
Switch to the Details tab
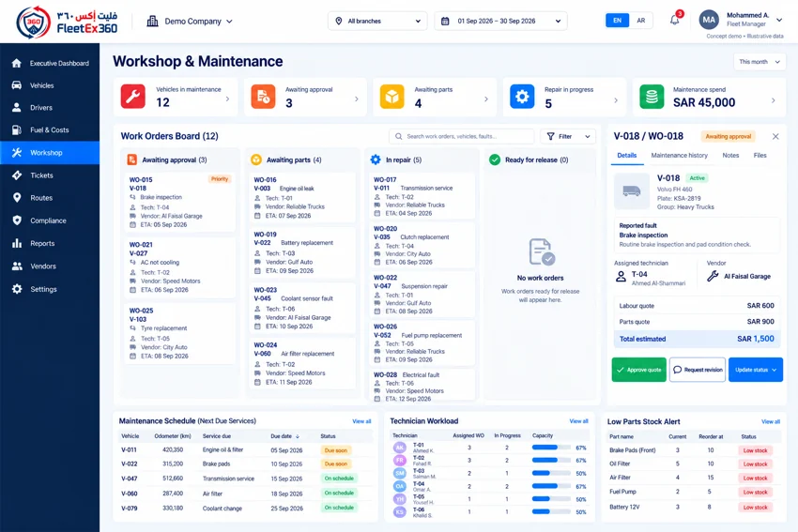point(626,156)
